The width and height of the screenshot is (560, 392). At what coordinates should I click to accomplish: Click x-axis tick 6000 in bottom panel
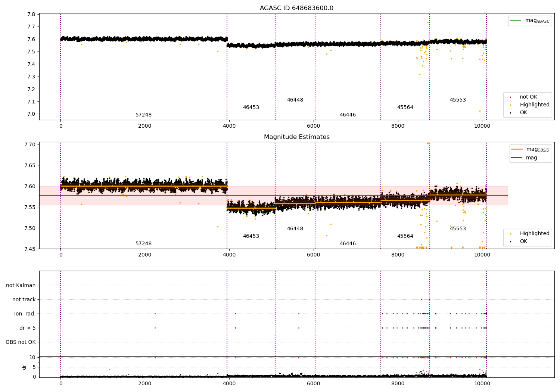314,383
